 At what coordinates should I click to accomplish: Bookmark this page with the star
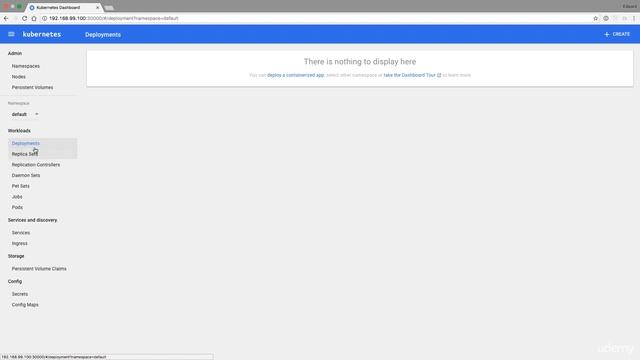[x=596, y=18]
